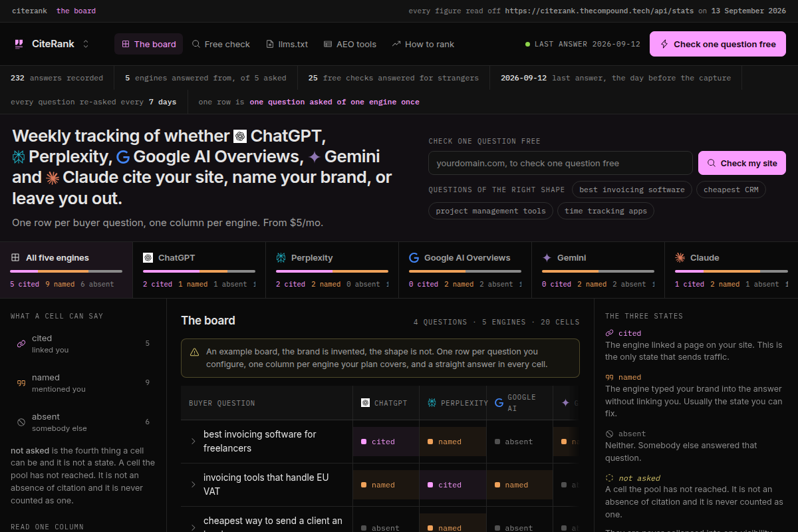Switch to AEO tools tab
The height and width of the screenshot is (532, 798).
pos(350,44)
